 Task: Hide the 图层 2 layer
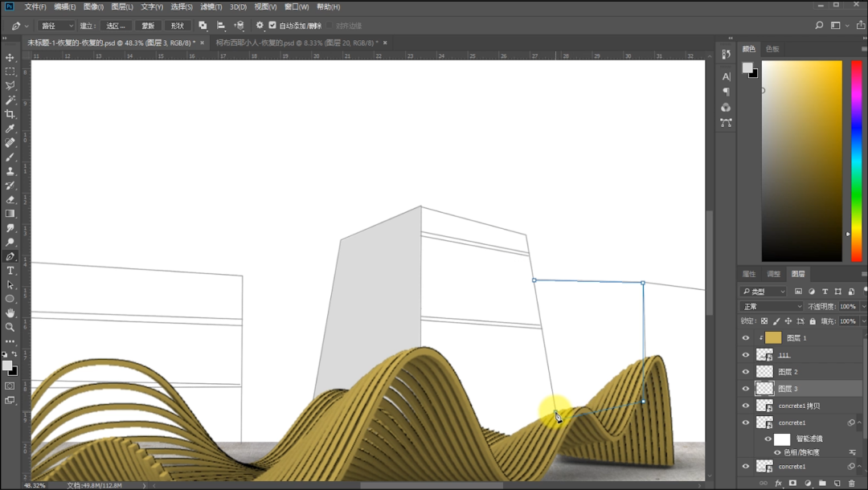745,372
